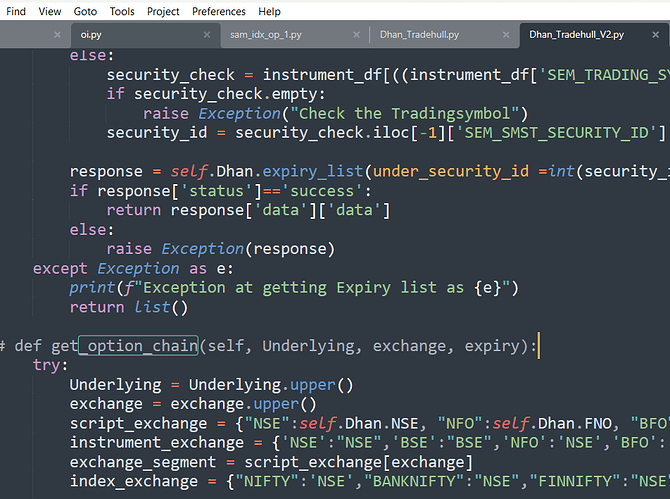
Task: Click 'raise Exception(response)' line
Action: tap(221, 249)
